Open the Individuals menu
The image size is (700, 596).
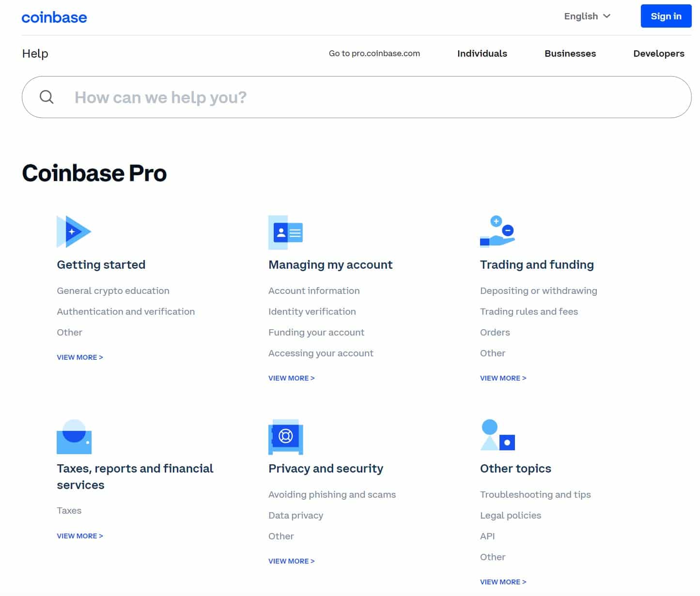coord(482,53)
